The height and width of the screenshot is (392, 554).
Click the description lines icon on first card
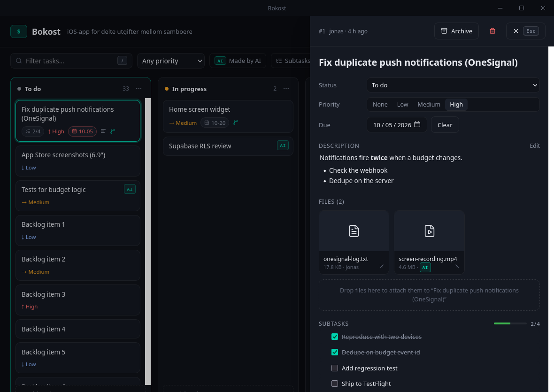tap(103, 131)
